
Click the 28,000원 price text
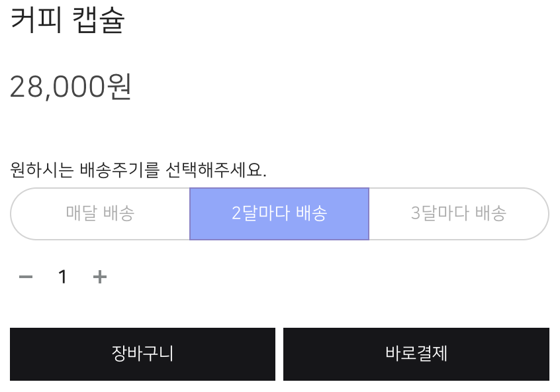[71, 87]
